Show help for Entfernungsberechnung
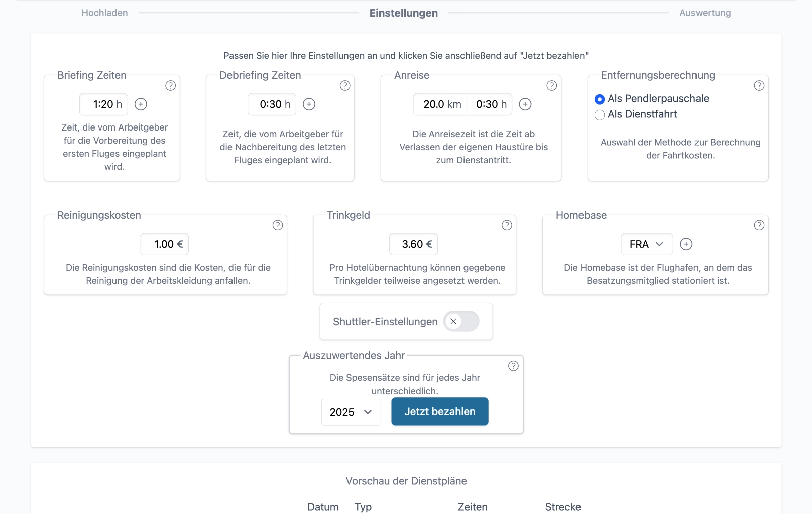812x514 pixels. pyautogui.click(x=759, y=86)
